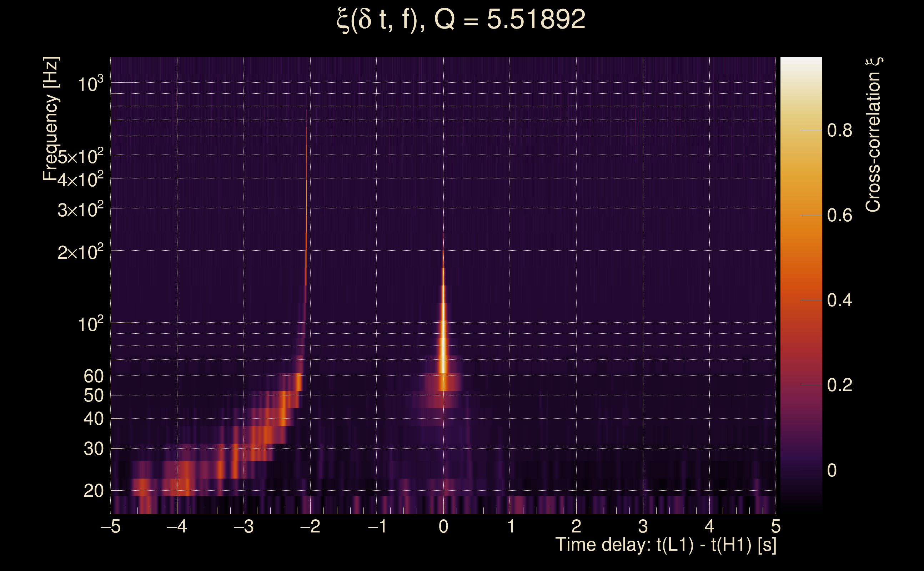Click the y-axis tick label 60
Screen dimensions: 924x571
pyautogui.click(x=93, y=376)
